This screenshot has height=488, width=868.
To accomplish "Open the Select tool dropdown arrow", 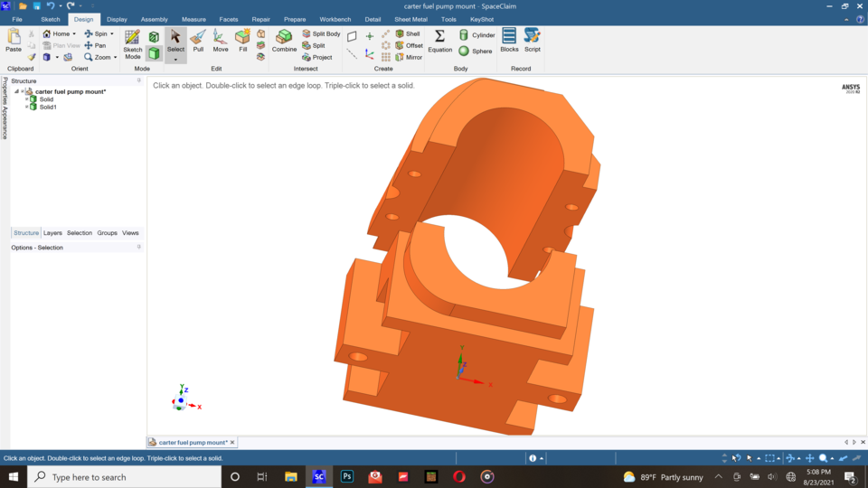I will [175, 59].
